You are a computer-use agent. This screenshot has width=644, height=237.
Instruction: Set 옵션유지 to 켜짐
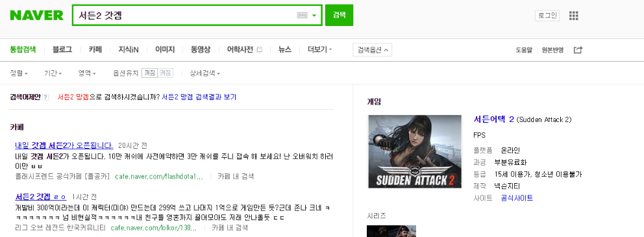(165, 73)
